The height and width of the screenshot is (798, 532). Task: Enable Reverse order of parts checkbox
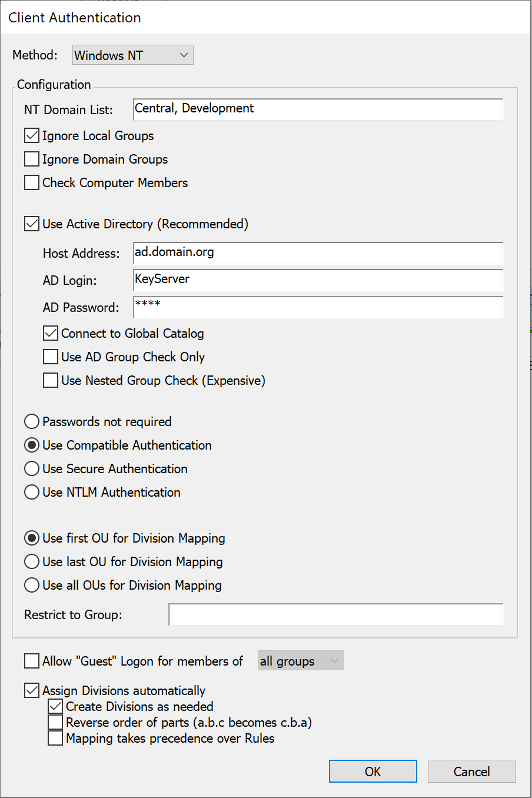coord(55,722)
